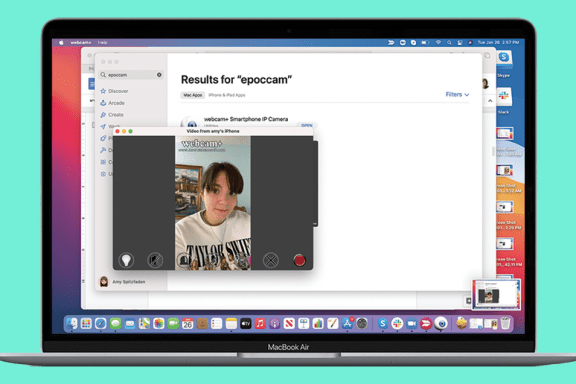Open Amy Spitzfaden account in App Store
The image size is (576, 384).
[x=123, y=282]
